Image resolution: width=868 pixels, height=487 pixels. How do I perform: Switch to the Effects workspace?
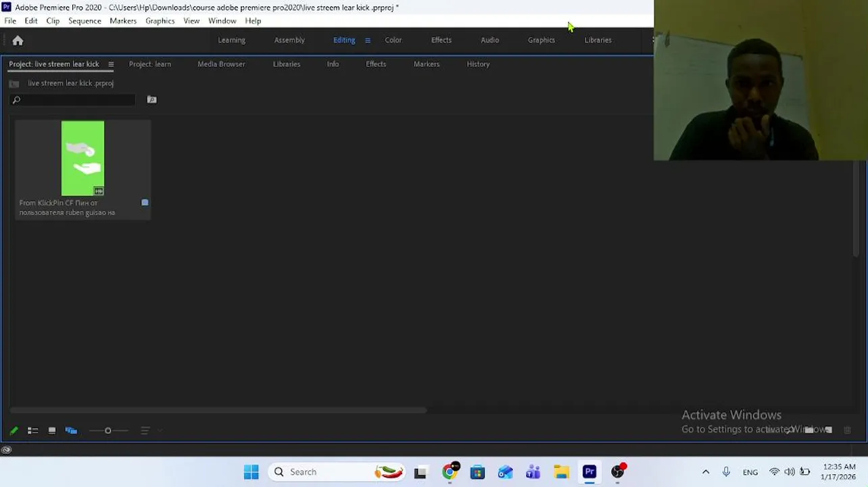click(441, 41)
